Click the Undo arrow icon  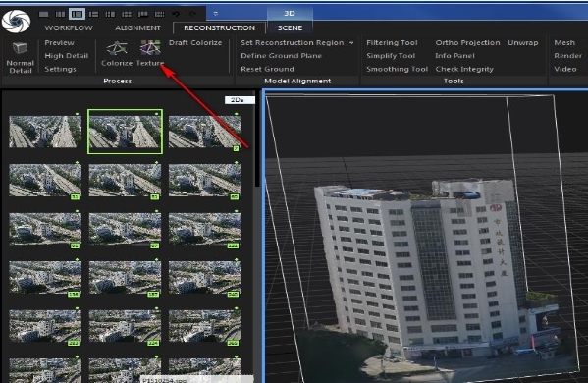(x=176, y=14)
